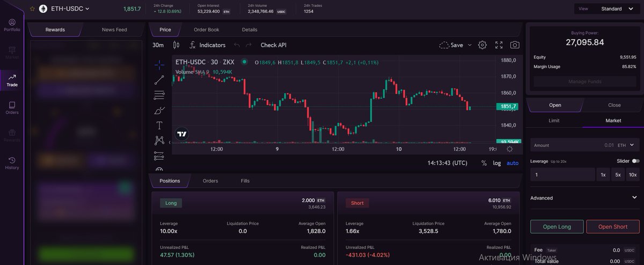
Task: Open the ETH amount unit dropdown
Action: tap(627, 145)
